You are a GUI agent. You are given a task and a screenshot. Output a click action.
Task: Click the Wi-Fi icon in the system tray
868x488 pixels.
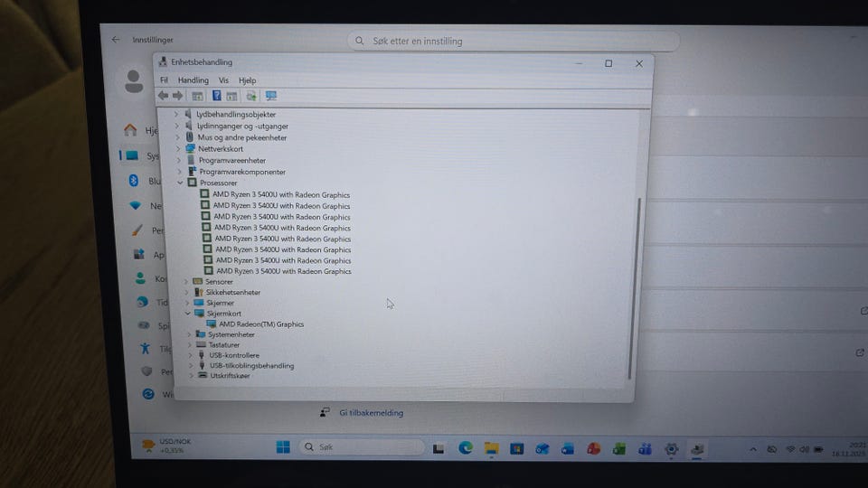coord(790,449)
